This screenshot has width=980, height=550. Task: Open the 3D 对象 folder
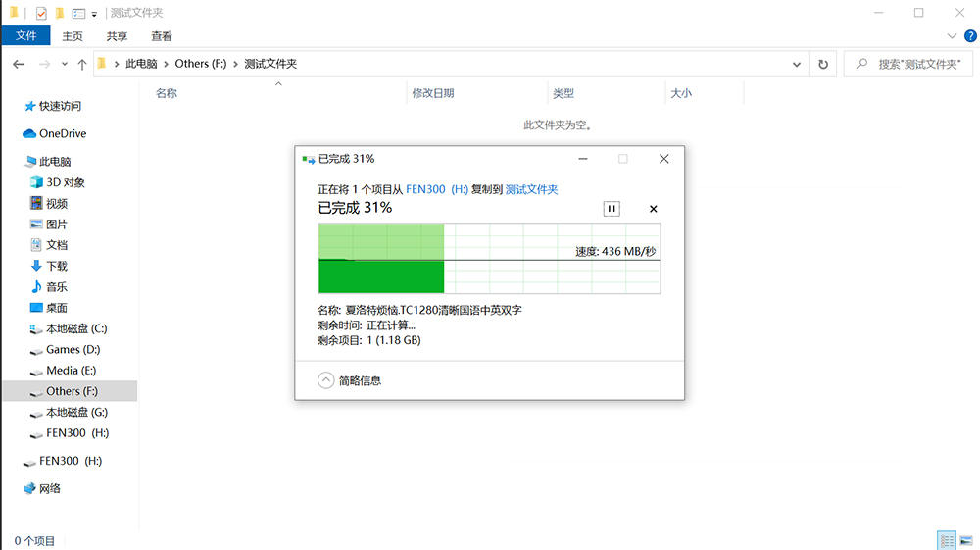tap(58, 182)
